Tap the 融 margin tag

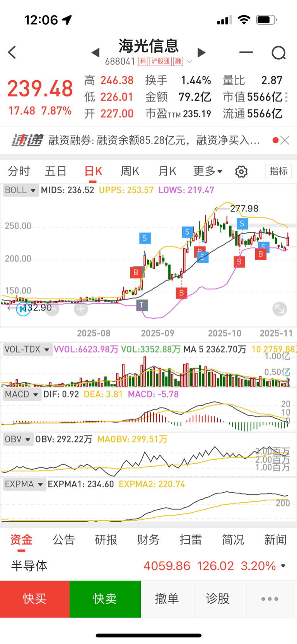click(x=178, y=61)
